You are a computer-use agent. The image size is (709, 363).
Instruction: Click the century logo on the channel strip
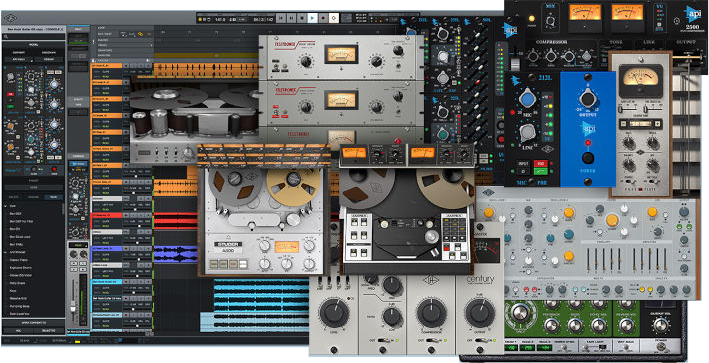[480, 279]
